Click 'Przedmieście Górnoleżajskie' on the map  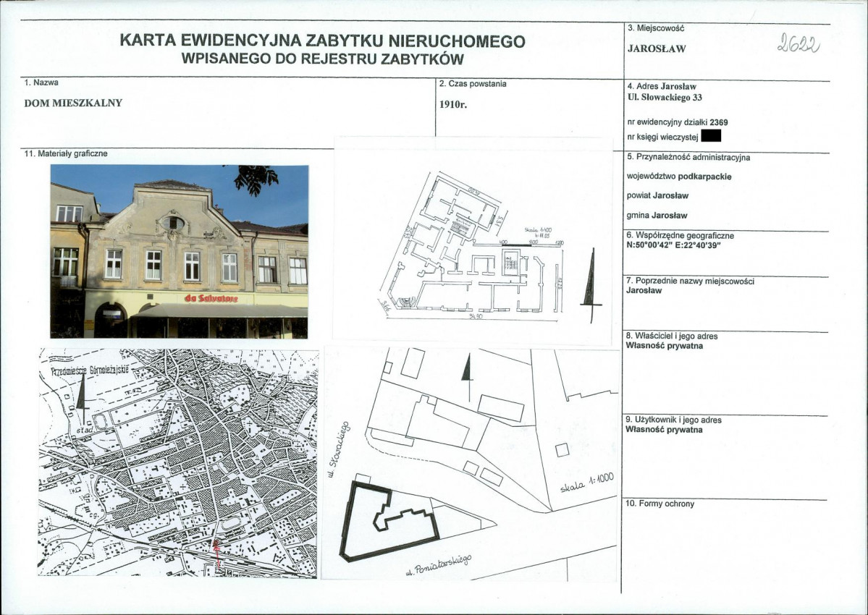pos(90,370)
